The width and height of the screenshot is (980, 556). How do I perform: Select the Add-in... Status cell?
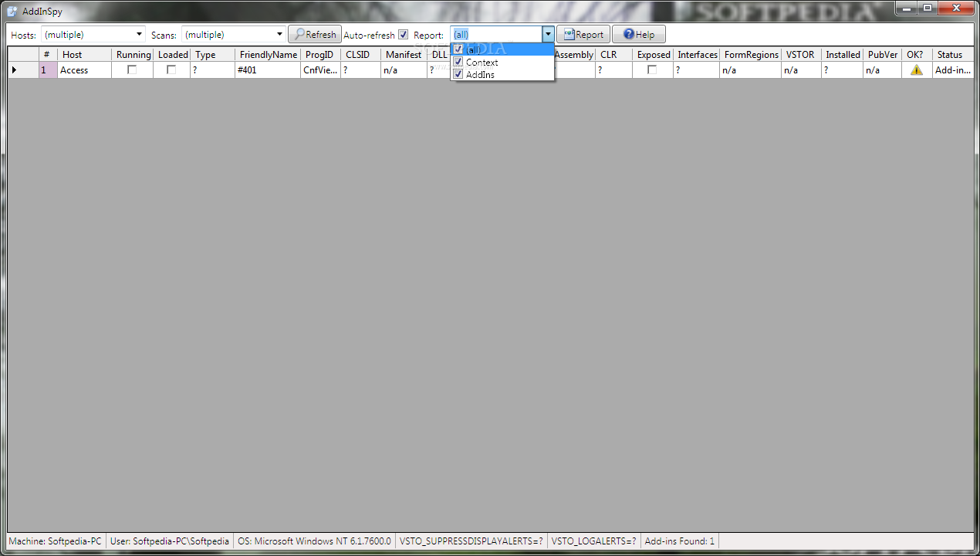(x=953, y=70)
